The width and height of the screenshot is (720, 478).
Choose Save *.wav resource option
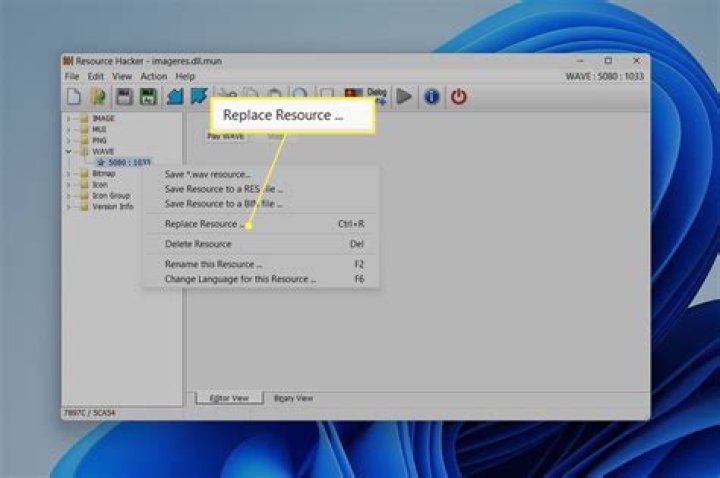tap(207, 175)
